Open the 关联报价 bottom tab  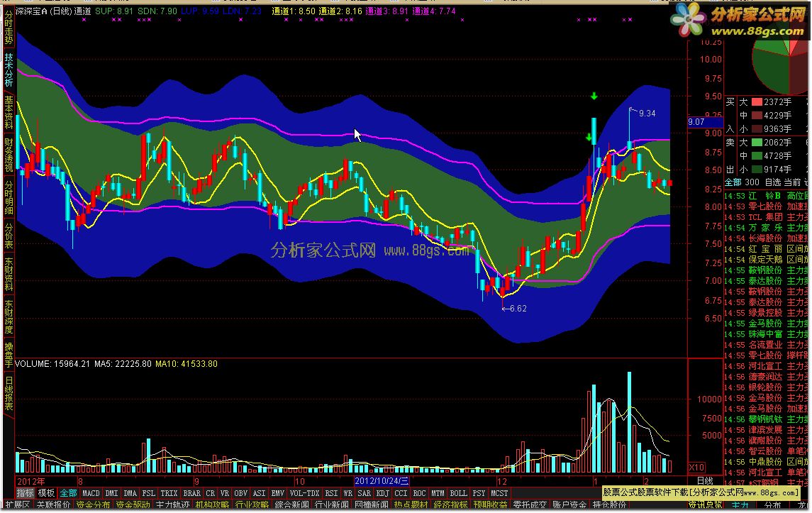54,504
